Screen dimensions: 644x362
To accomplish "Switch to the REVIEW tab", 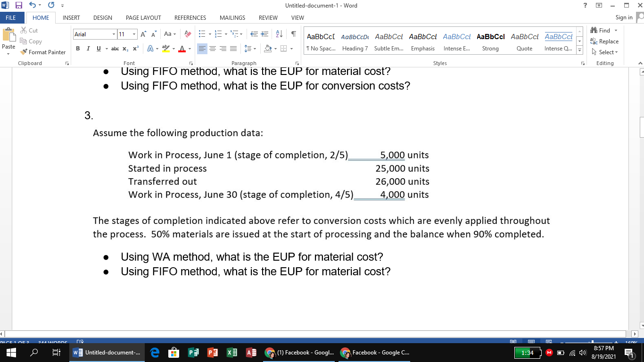I will (x=268, y=17).
